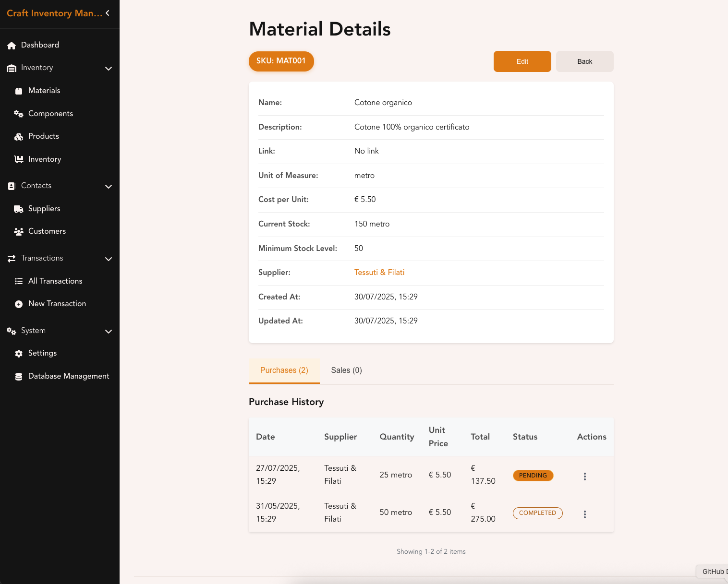Image resolution: width=728 pixels, height=584 pixels.
Task: Switch to the Sales (0) tab
Action: tap(347, 370)
